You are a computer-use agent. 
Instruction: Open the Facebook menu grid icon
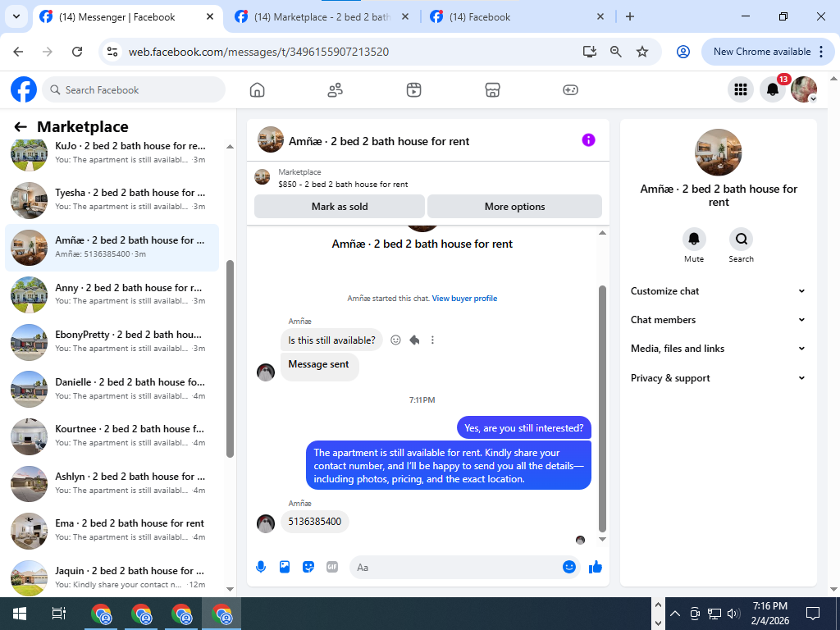[741, 89]
